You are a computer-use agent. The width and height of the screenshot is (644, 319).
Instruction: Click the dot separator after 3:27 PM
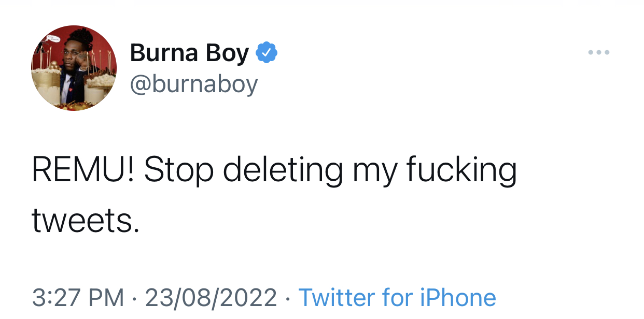pos(134,298)
